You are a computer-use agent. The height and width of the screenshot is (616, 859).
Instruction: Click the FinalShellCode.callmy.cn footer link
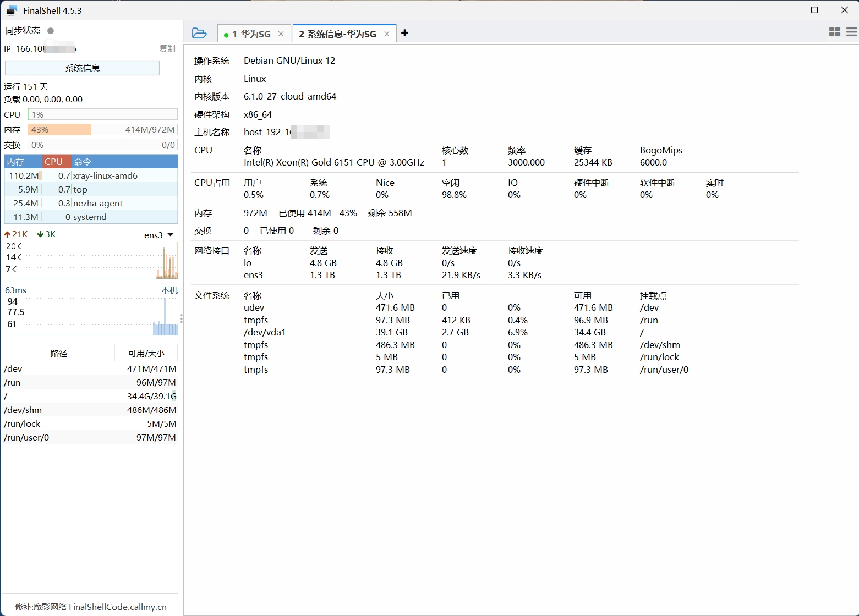pyautogui.click(x=118, y=607)
